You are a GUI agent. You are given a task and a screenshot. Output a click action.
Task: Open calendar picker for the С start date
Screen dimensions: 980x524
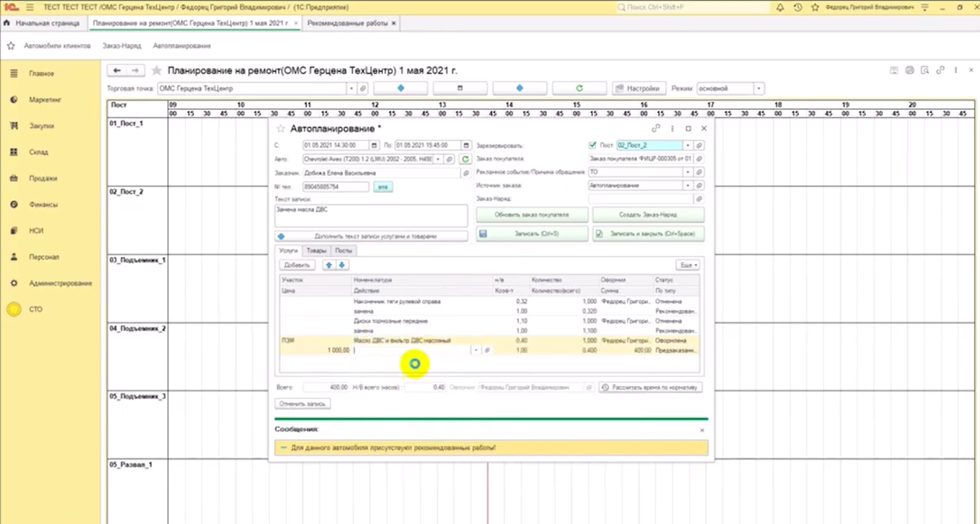pos(374,145)
